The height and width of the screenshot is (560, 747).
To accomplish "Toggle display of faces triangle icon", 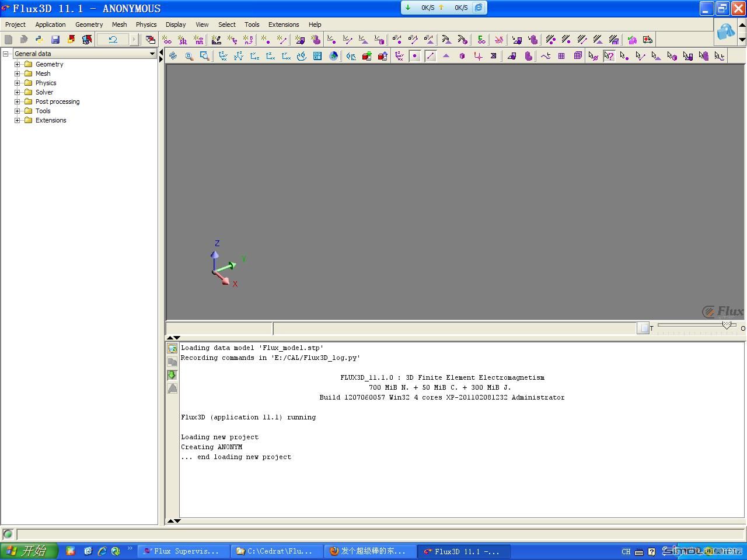I will coord(446,56).
